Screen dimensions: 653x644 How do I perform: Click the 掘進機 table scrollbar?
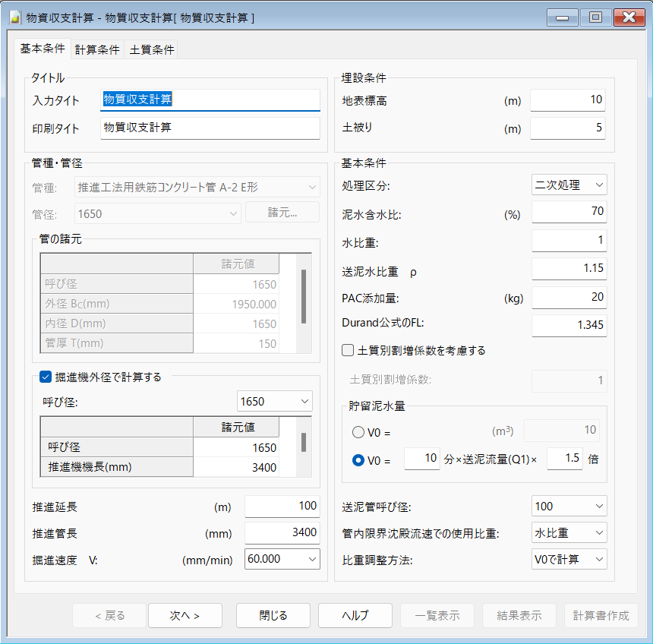point(304,443)
